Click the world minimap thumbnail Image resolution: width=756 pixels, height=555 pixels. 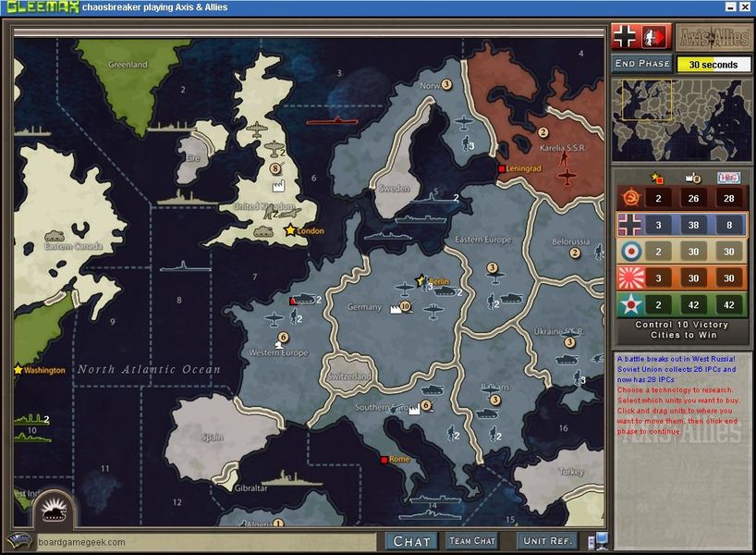tap(682, 120)
